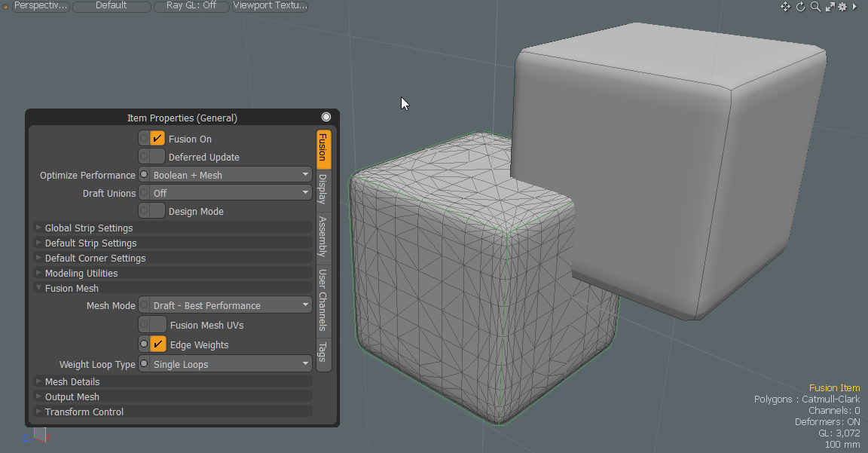The width and height of the screenshot is (868, 453).
Task: Click the Perspective view type button
Action: [x=41, y=6]
